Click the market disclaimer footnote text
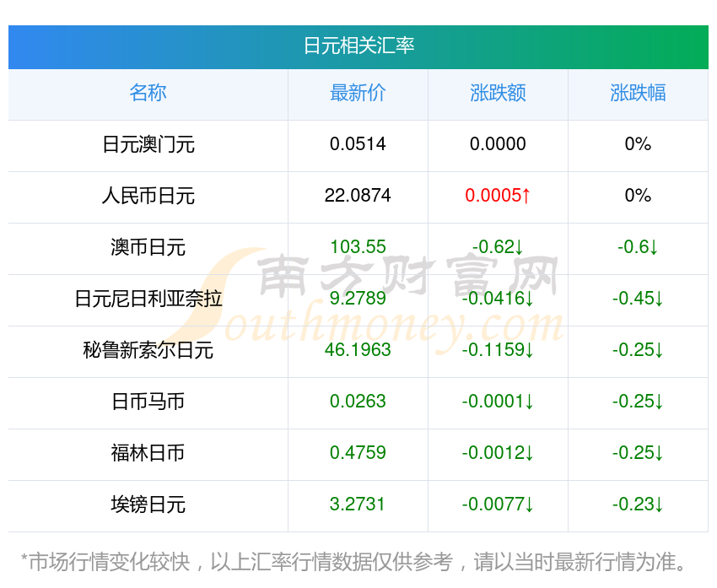The image size is (717, 588). [354, 561]
